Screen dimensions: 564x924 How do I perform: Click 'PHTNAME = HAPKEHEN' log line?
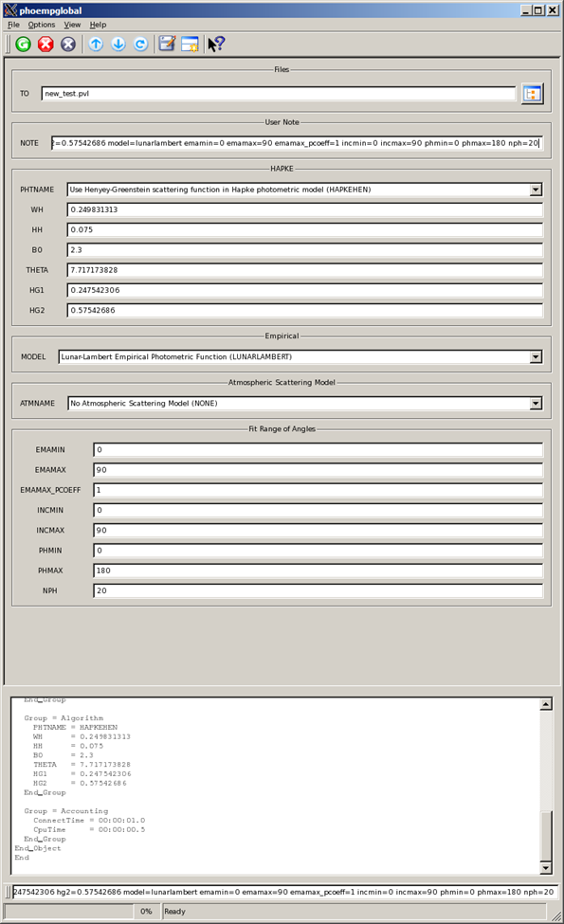tap(75, 727)
